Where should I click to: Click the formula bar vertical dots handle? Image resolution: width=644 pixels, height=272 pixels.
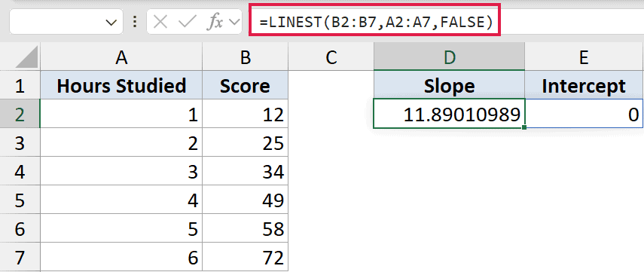[x=134, y=22]
